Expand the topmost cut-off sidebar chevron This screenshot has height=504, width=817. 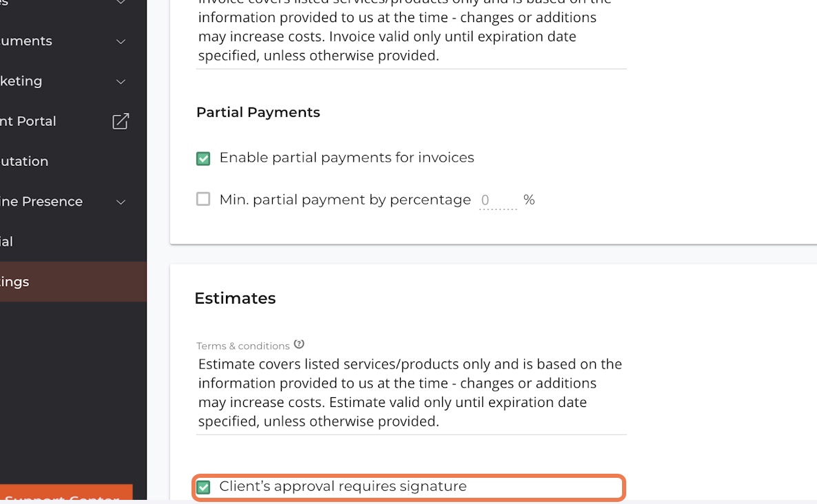[x=121, y=2]
